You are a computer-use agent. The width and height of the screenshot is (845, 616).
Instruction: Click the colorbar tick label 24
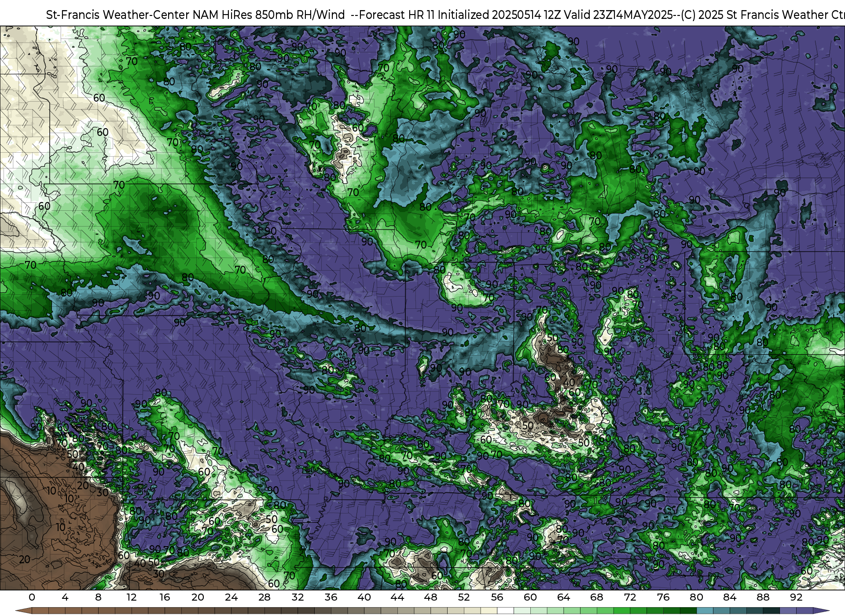click(x=231, y=598)
